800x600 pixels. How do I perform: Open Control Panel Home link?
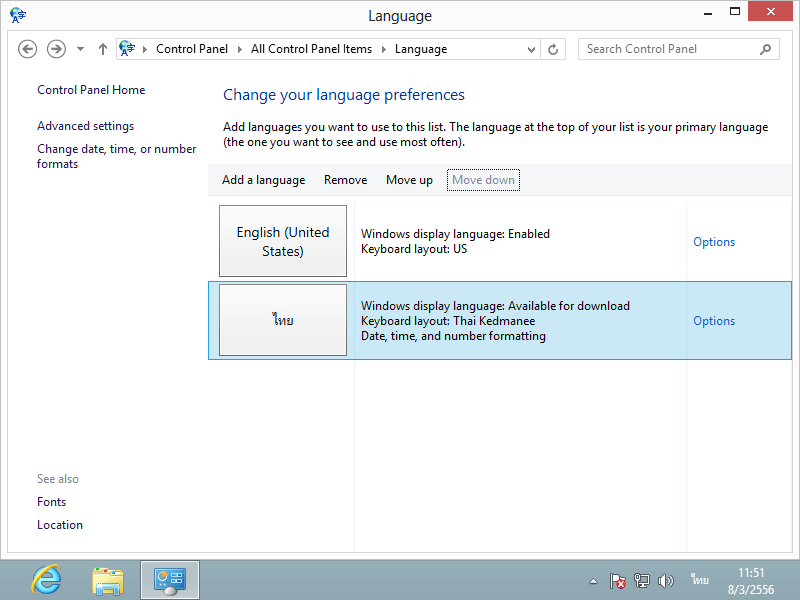(x=91, y=90)
